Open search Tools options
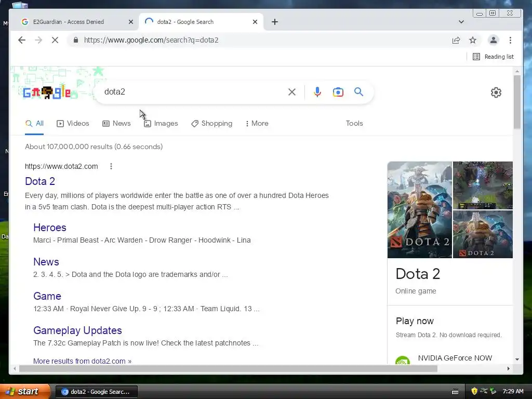 coord(354,124)
